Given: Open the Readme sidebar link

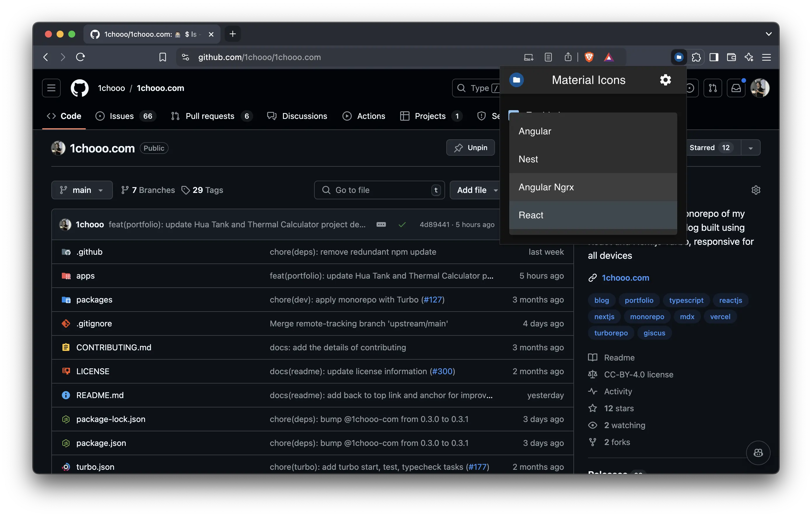Looking at the screenshot, I should 619,358.
